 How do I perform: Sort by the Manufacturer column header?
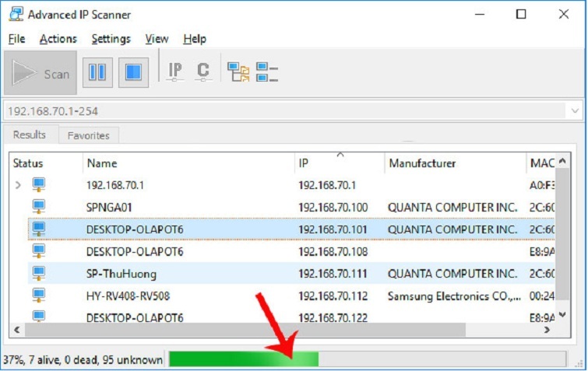click(422, 163)
